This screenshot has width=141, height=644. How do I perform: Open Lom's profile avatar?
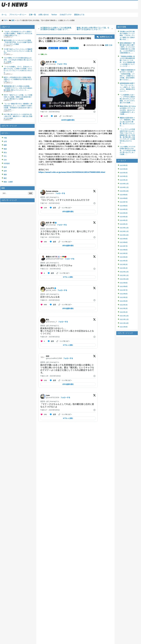tap(43, 396)
